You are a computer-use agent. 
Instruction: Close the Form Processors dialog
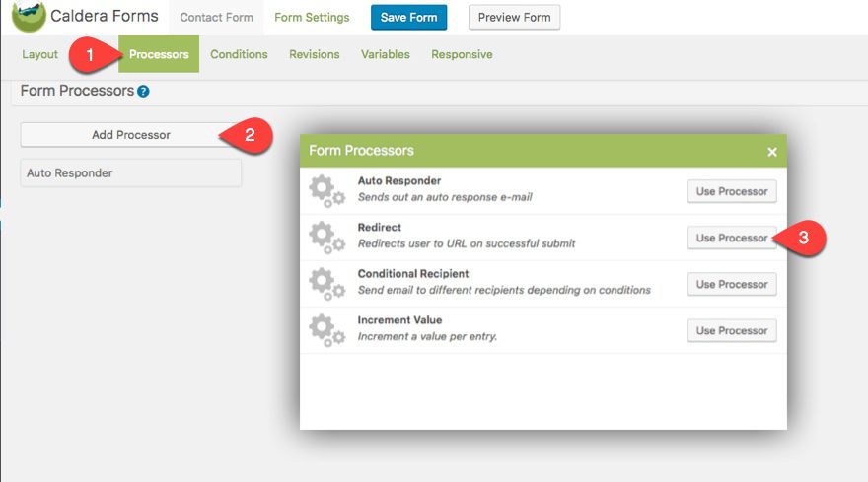coord(772,152)
